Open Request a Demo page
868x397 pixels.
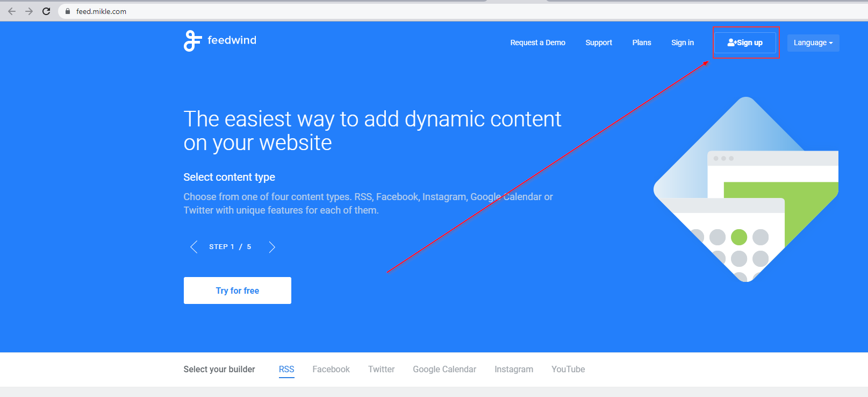[x=537, y=42]
